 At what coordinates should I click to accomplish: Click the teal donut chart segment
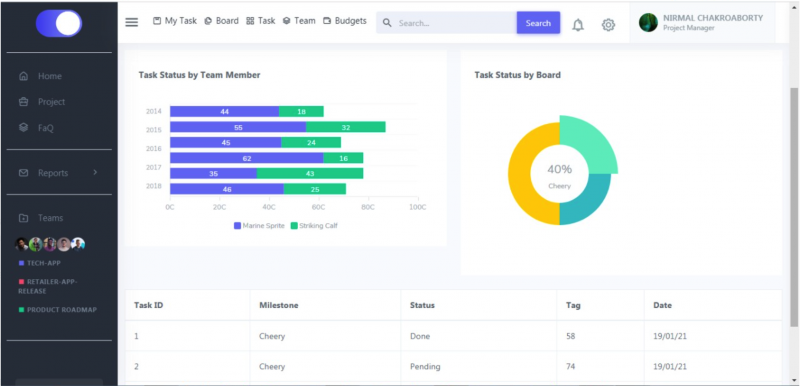pyautogui.click(x=589, y=201)
